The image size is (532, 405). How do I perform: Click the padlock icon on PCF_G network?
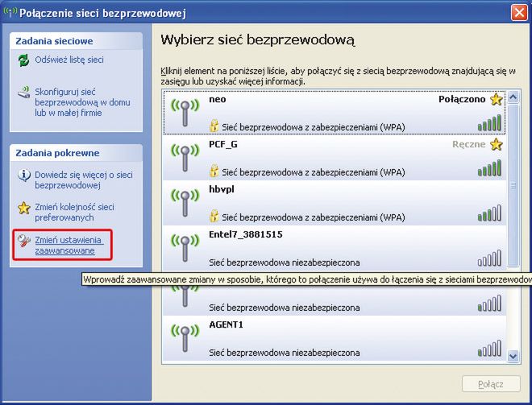click(214, 171)
